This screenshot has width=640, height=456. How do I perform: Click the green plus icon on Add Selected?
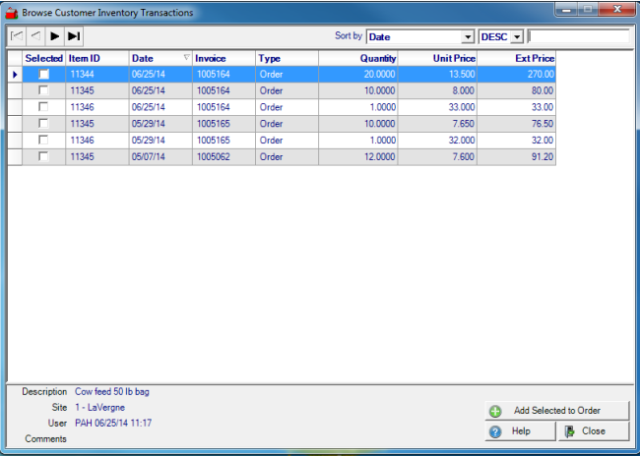(495, 411)
